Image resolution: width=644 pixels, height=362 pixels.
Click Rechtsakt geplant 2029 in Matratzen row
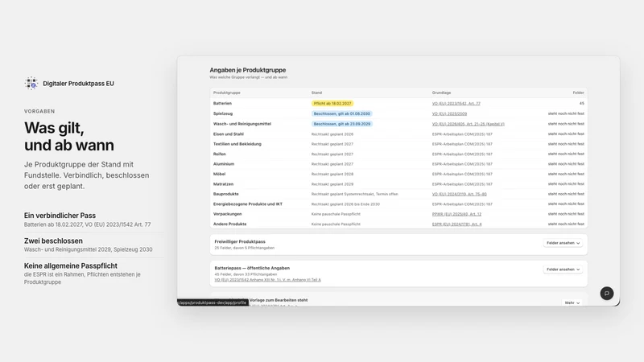(332, 184)
